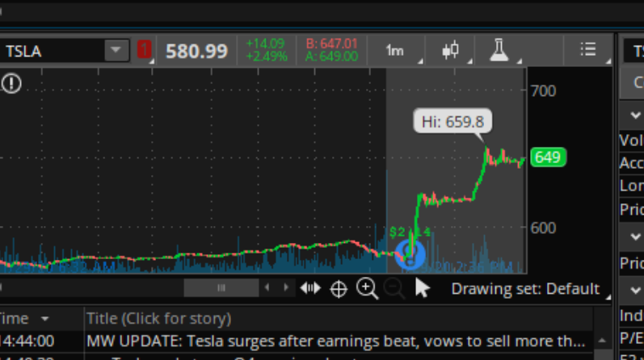Screen dimensions: 644x360
Task: Click the 14:44:00 time cell
Action: point(27,341)
